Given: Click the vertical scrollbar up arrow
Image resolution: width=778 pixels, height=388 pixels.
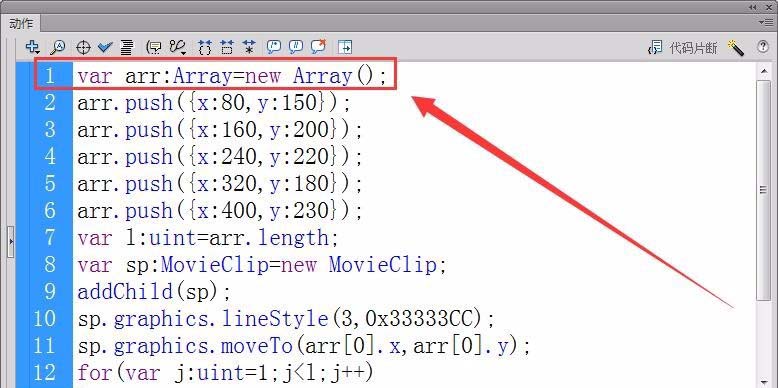Looking at the screenshot, I should click(x=763, y=72).
